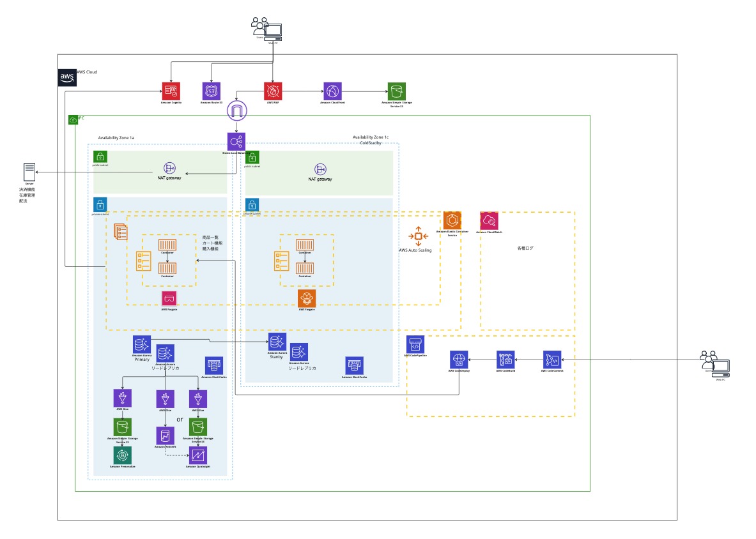Select the '商品一覧' text
This screenshot has height=539, width=756.
click(210, 238)
